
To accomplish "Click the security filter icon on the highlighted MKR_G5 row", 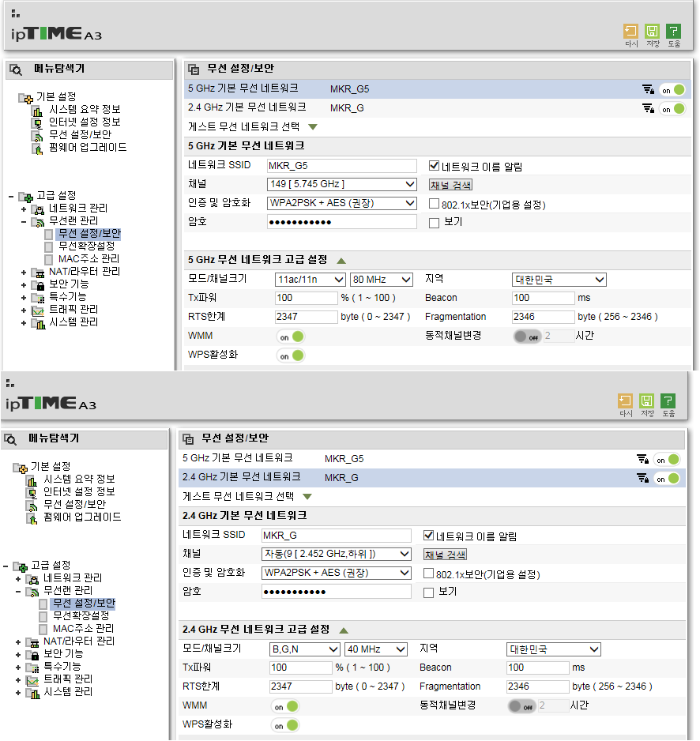I will 648,89.
